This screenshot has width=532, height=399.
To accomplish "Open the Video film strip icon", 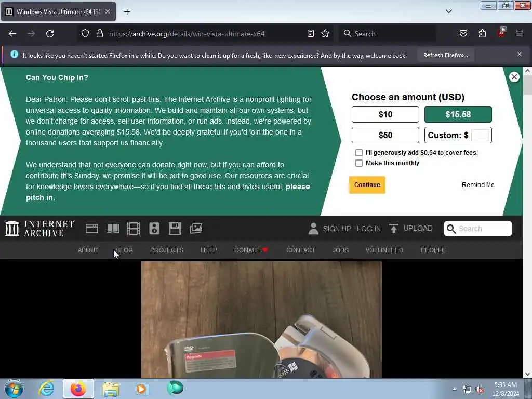I will [x=134, y=229].
